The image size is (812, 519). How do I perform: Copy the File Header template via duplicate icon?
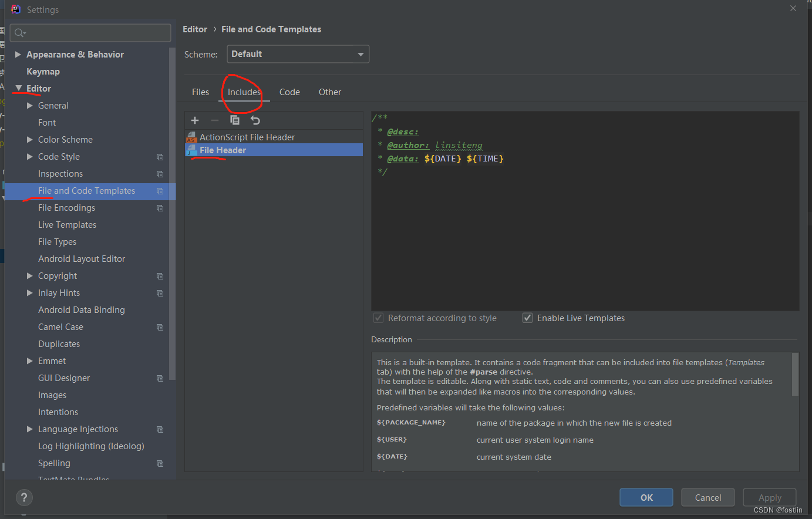coord(234,120)
